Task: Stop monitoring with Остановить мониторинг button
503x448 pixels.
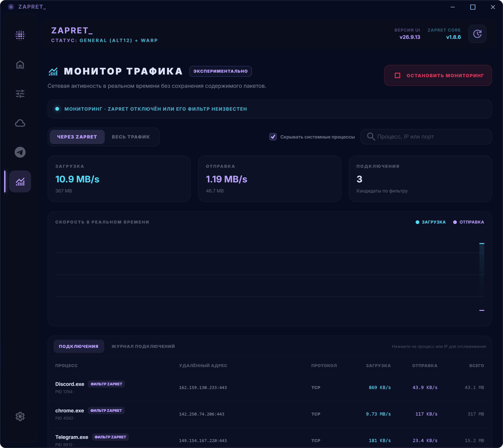Action: pyautogui.click(x=438, y=75)
